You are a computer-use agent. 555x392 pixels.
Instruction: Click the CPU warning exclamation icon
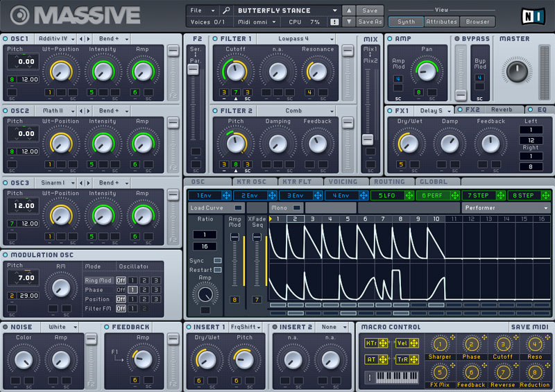(x=334, y=22)
